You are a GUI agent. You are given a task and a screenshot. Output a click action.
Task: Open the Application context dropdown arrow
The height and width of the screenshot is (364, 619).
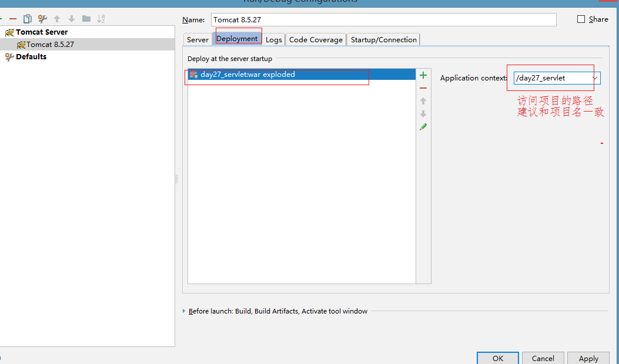(594, 78)
